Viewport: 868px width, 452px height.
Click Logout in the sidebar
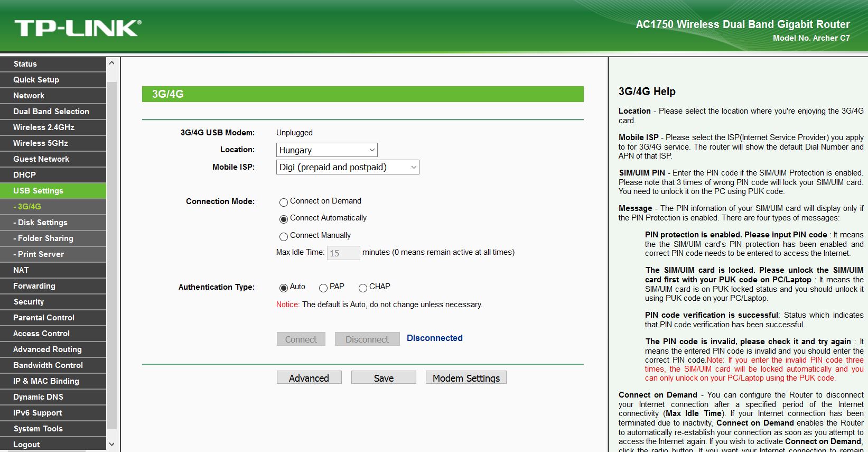(53, 445)
